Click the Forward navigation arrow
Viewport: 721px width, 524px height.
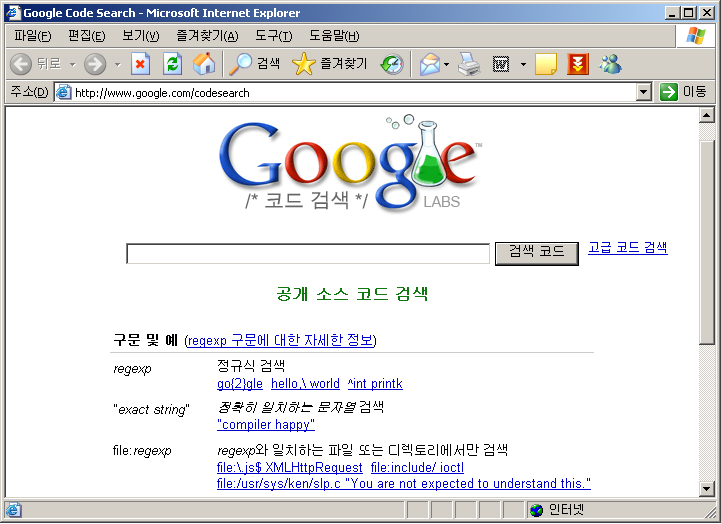tap(95, 64)
